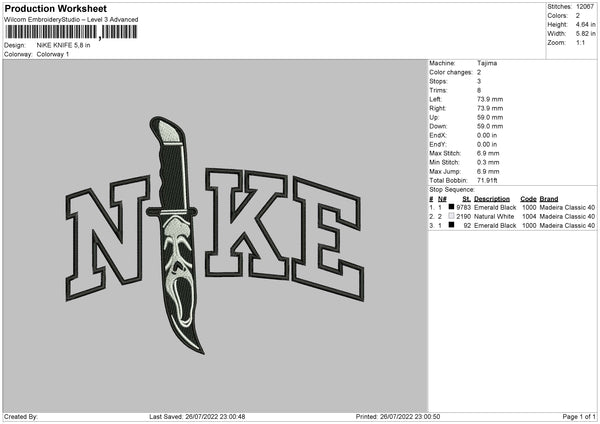The width and height of the screenshot is (600, 424).
Task: Click the Trims value 8
Action: tap(479, 90)
